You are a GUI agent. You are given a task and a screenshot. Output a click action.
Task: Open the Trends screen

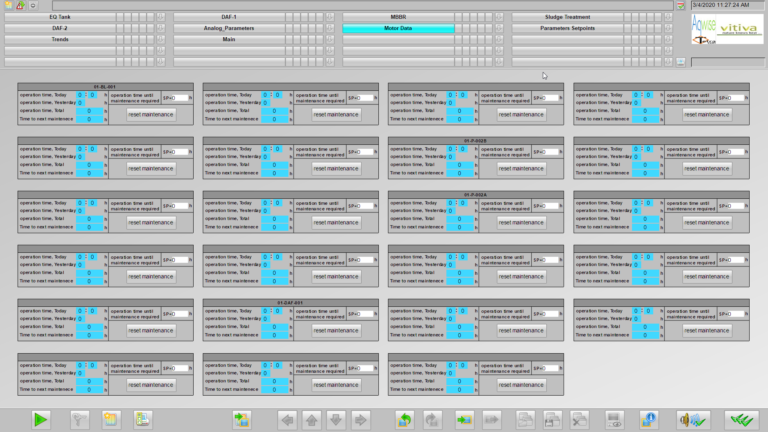tap(60, 39)
